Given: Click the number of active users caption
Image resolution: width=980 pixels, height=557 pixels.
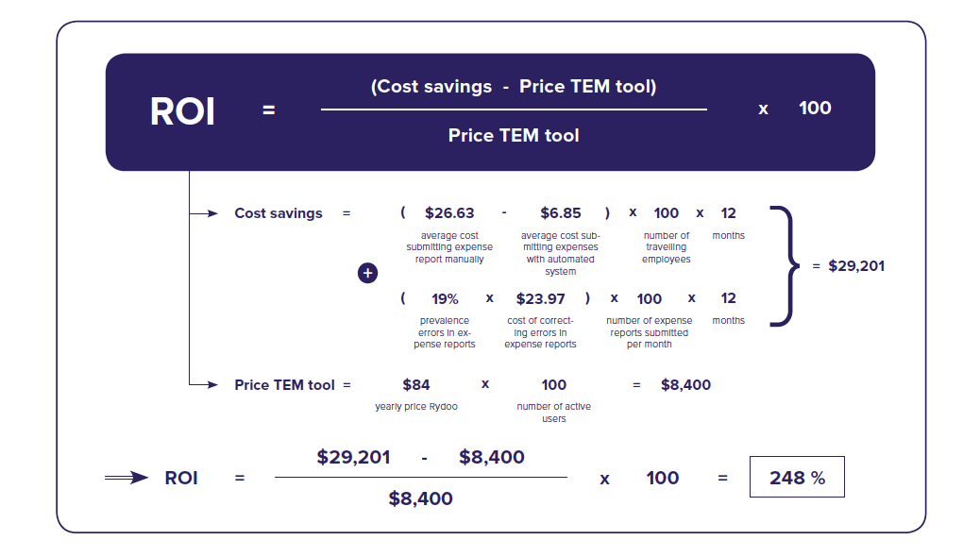Looking at the screenshot, I should click(x=554, y=413).
